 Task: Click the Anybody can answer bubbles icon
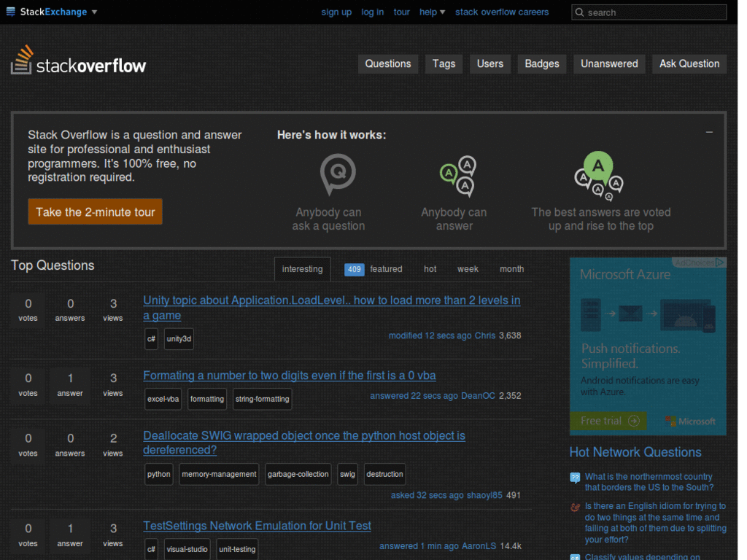[x=458, y=176]
